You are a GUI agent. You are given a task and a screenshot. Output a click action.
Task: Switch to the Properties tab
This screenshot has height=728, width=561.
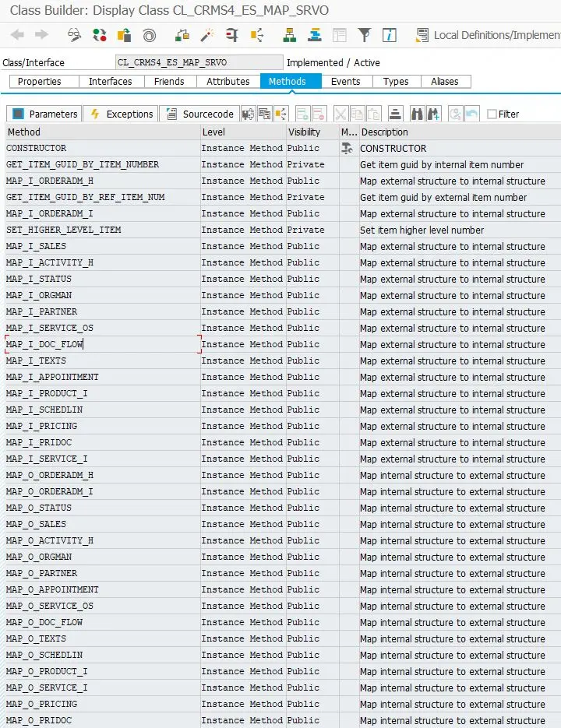44,81
